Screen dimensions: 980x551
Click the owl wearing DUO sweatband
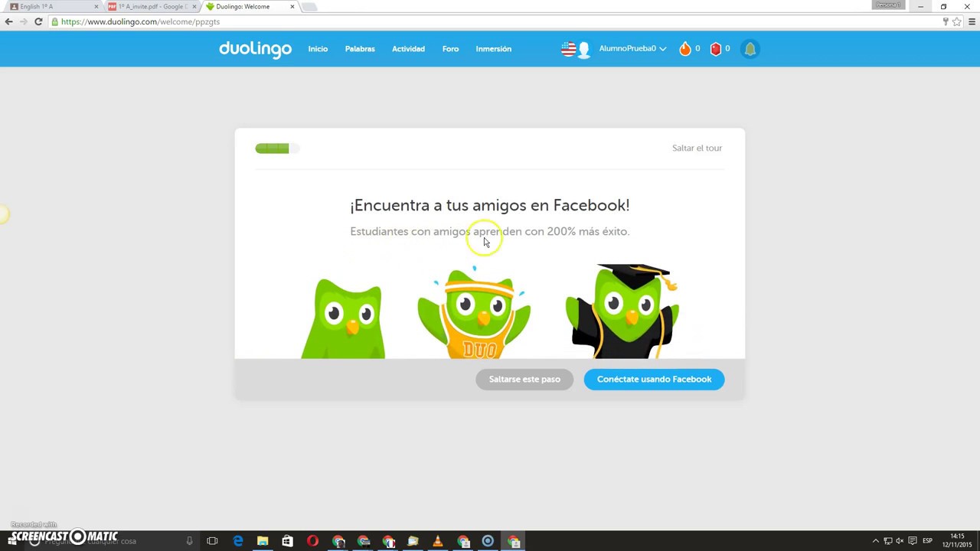474,312
